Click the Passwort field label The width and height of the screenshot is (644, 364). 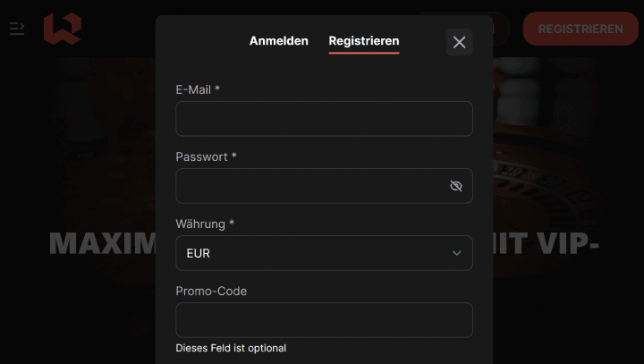coord(206,157)
